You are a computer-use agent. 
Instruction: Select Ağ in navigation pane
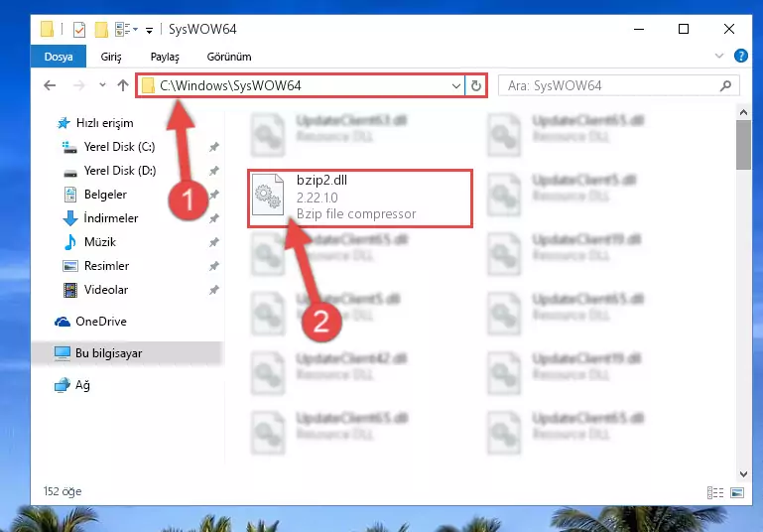[x=82, y=385]
